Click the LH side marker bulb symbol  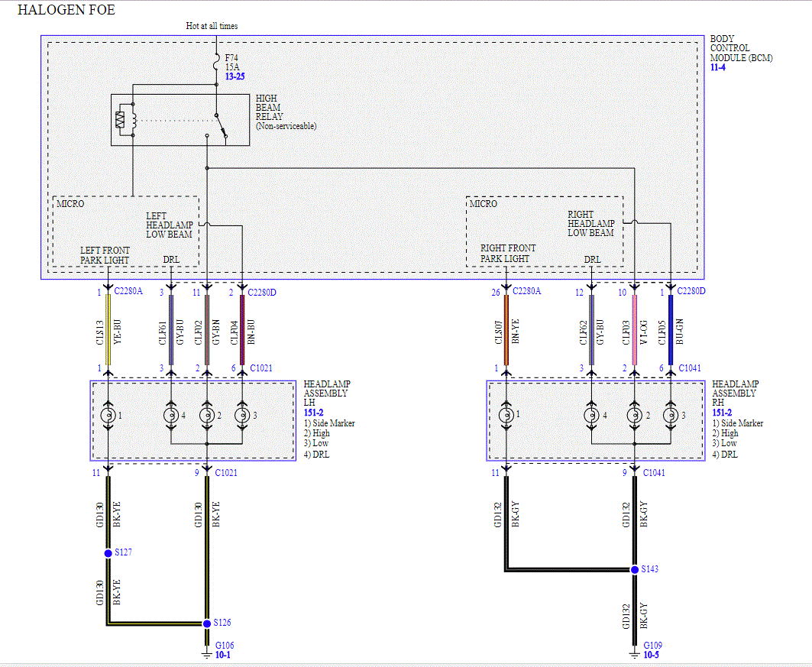pos(108,416)
